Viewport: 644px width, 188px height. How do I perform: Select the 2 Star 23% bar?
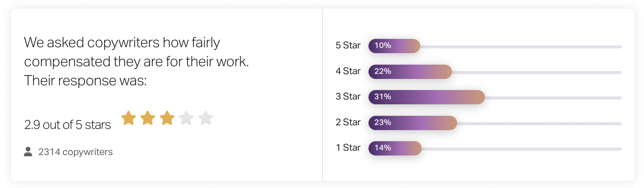413,123
